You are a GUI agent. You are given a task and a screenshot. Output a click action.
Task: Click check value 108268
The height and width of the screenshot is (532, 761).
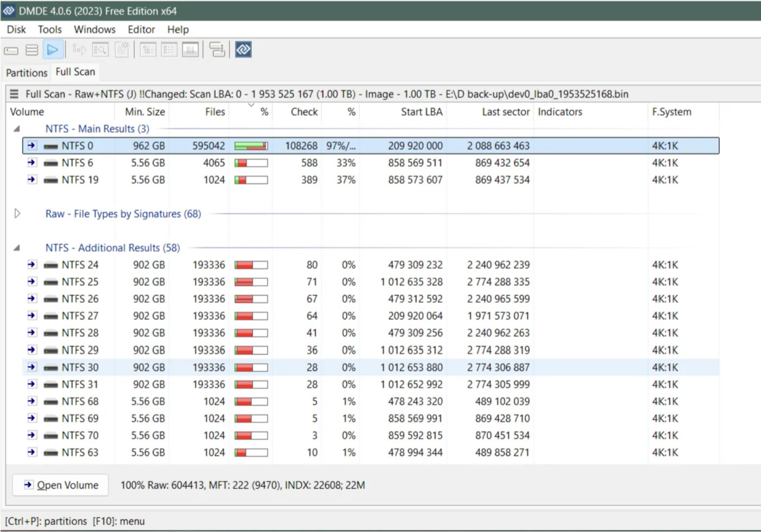tap(301, 146)
